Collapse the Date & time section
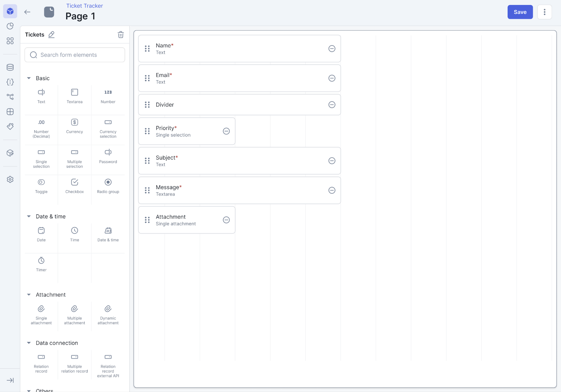 coord(29,216)
